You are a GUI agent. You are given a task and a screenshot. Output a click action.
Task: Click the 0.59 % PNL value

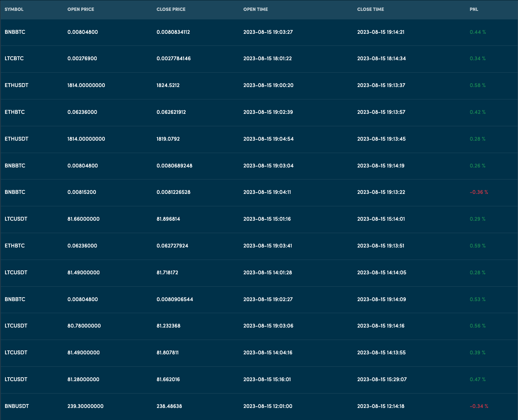478,246
